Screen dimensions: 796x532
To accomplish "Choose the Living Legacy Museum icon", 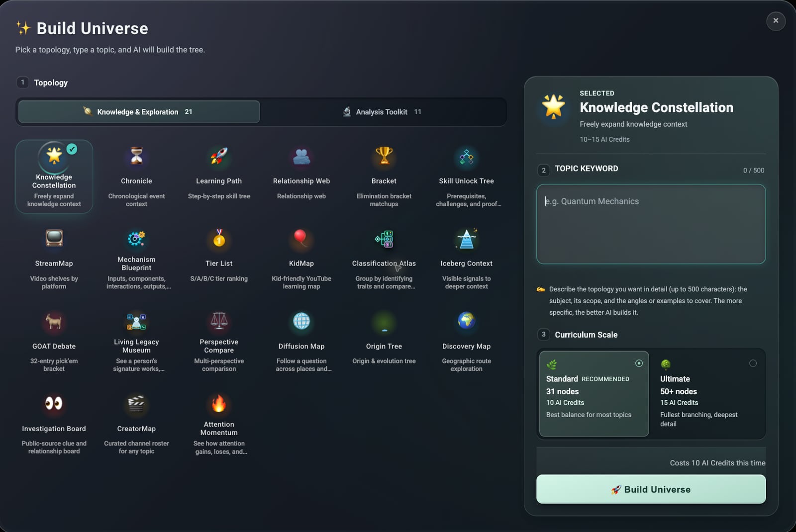I will pos(136,321).
